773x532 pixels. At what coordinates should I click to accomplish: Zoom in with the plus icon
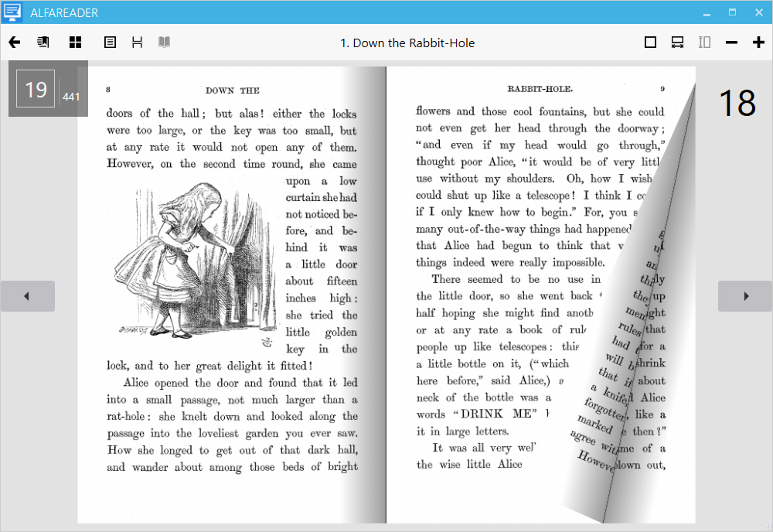click(758, 43)
